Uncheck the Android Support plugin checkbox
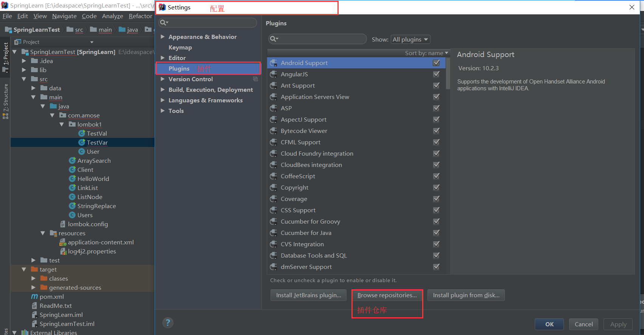The height and width of the screenshot is (335, 644). (436, 63)
